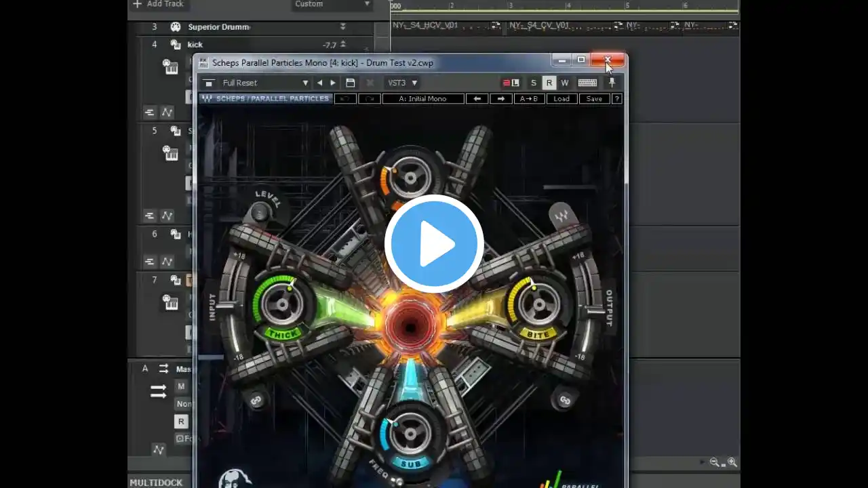Click the blue SUB knob
Viewport: 868px width, 488px height.
click(x=410, y=433)
